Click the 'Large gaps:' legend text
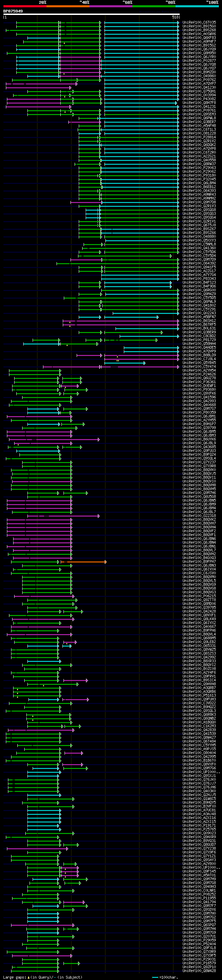 (15, 977)
